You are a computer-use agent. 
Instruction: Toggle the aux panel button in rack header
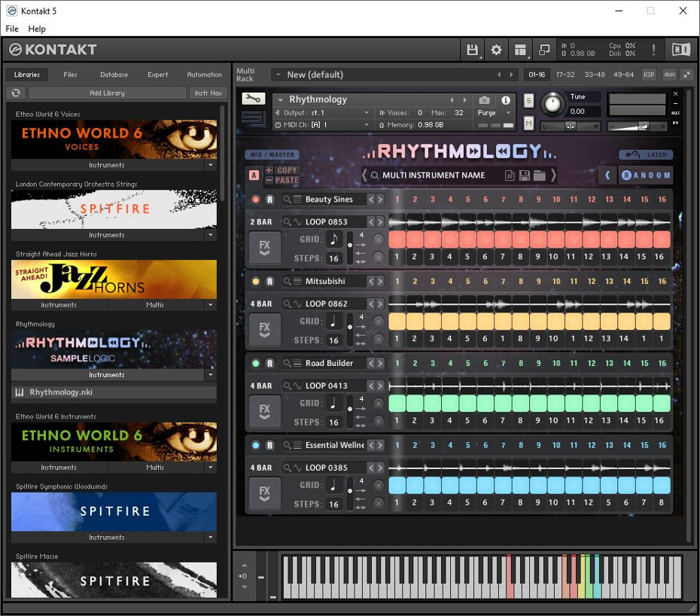coord(669,75)
